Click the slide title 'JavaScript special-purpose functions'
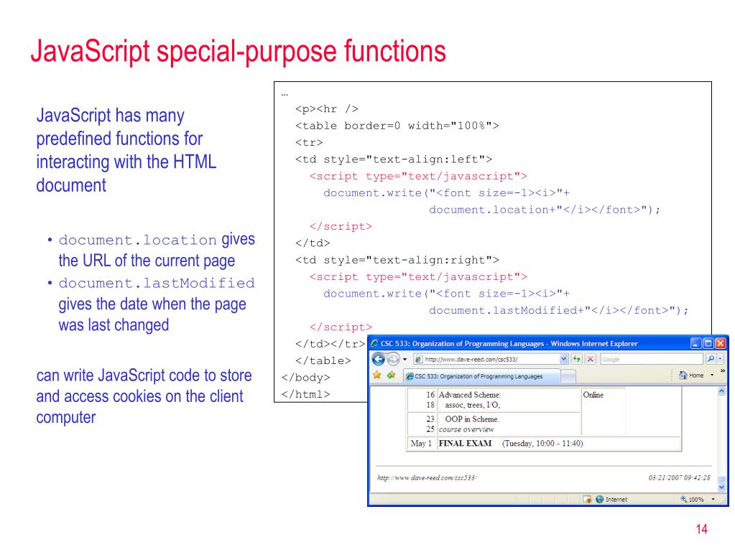Image resolution: width=735 pixels, height=560 pixels. [238, 51]
